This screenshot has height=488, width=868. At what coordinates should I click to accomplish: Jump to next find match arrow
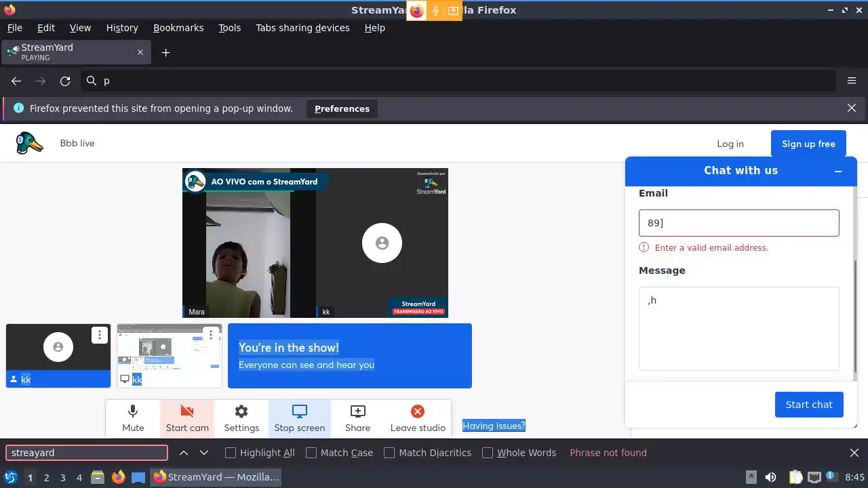204,453
